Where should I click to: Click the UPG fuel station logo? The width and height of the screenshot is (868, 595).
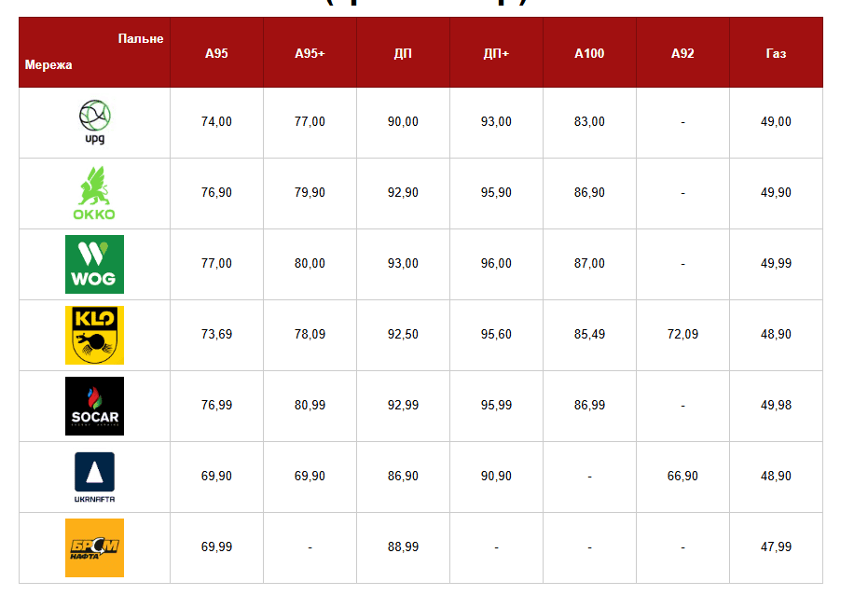(x=94, y=122)
